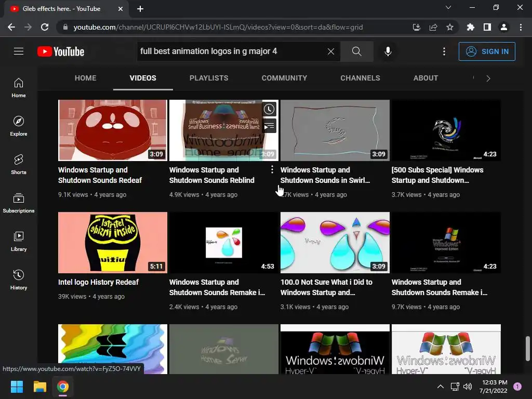Click the browser address bar URL
This screenshot has height=399, width=532.
[x=218, y=27]
